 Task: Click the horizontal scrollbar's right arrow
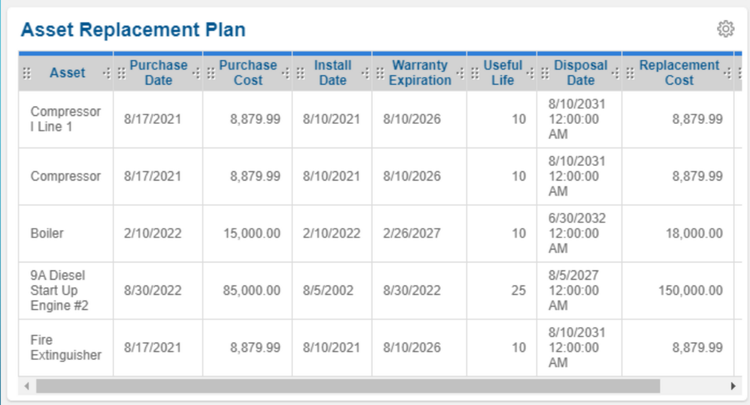[x=733, y=385]
